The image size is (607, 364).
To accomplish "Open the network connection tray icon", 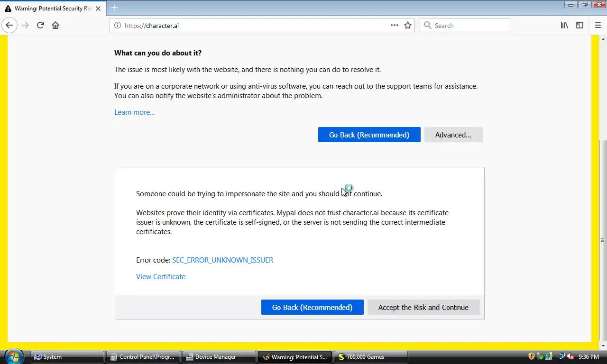I will pos(562,356).
